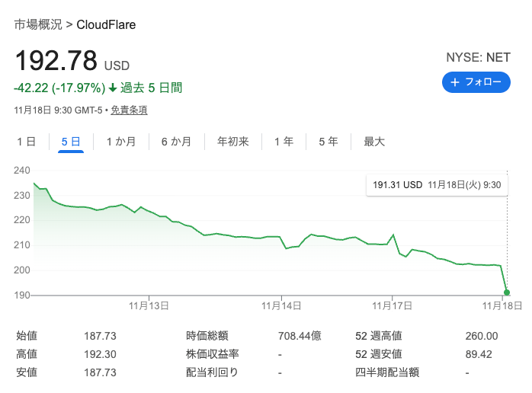Click the 配当利回り label

pos(212,372)
